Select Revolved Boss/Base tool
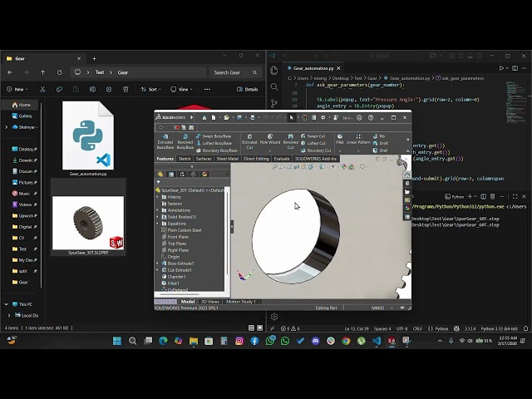532x399 pixels. [185, 141]
